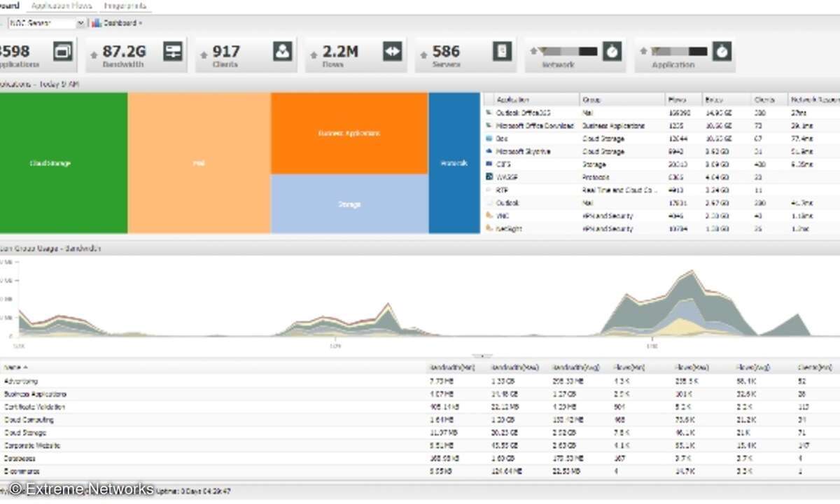Click the Clients tile person icon
The image size is (840, 504).
pyautogui.click(x=282, y=50)
